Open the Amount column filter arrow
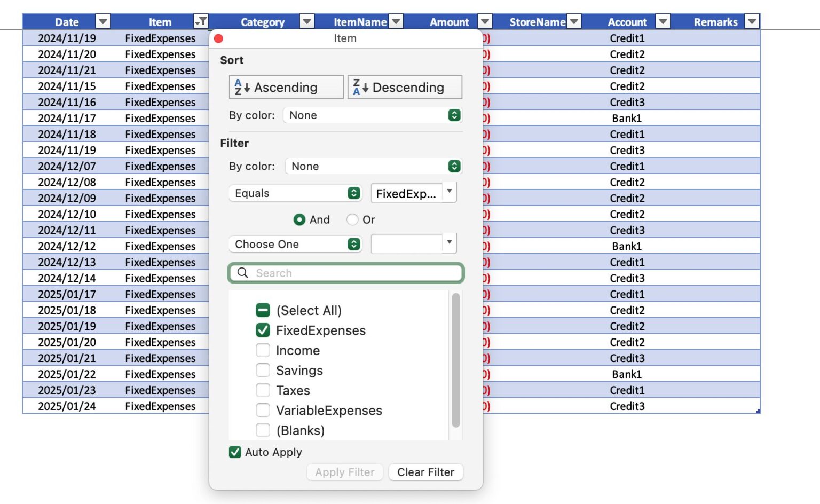 tap(484, 21)
